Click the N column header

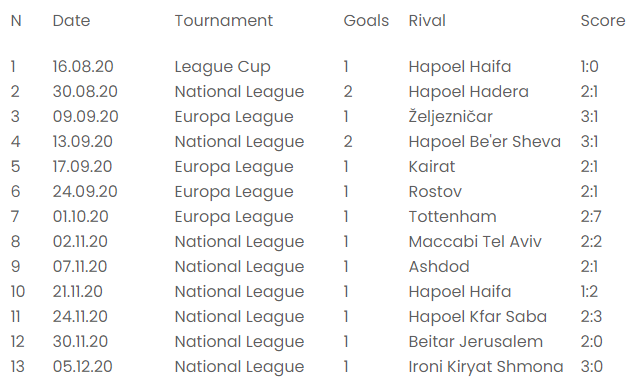point(16,21)
